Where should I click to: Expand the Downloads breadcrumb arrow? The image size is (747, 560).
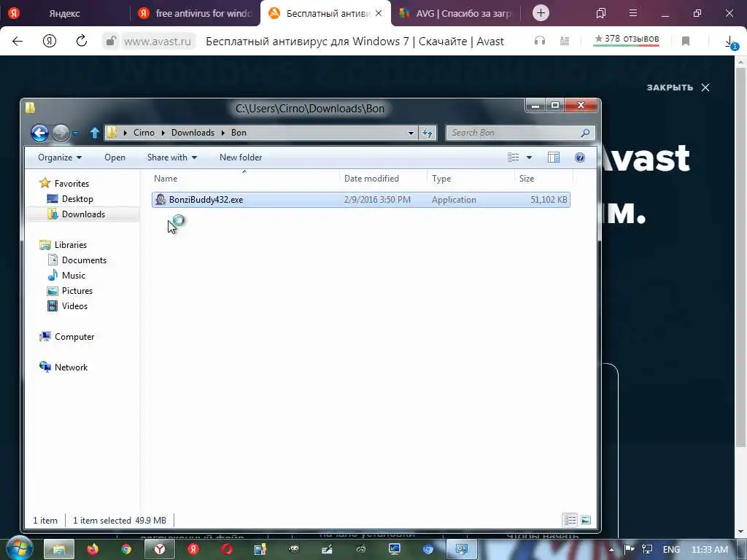pyautogui.click(x=223, y=133)
